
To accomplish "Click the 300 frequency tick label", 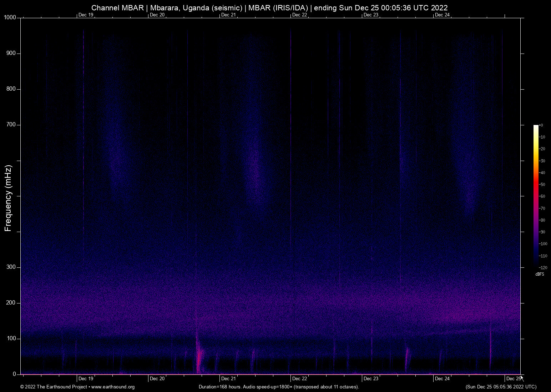I will click(x=11, y=266).
